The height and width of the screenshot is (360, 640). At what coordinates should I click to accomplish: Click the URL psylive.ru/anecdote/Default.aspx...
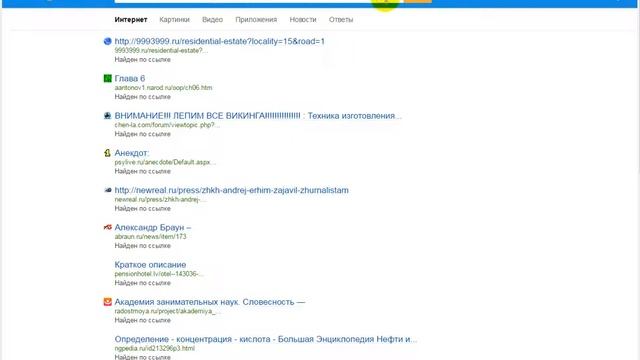point(165,162)
